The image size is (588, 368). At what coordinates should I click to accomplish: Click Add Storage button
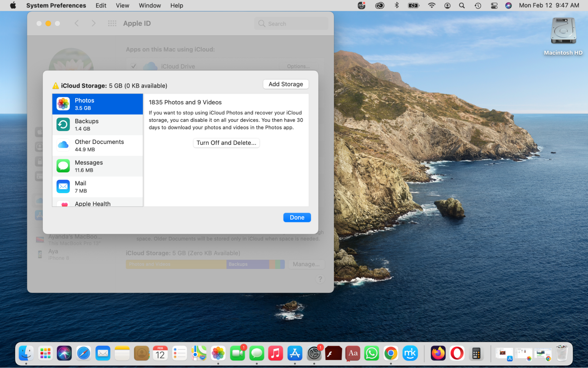coord(286,84)
